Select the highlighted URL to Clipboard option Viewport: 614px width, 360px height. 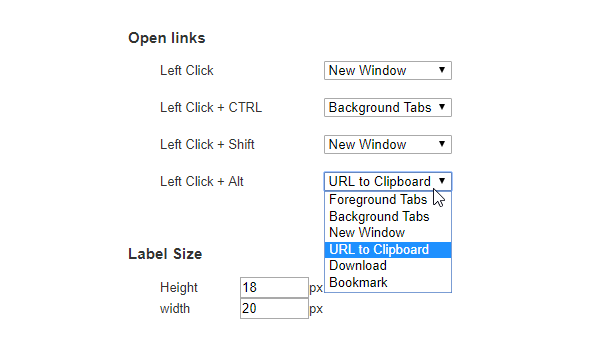coord(388,250)
